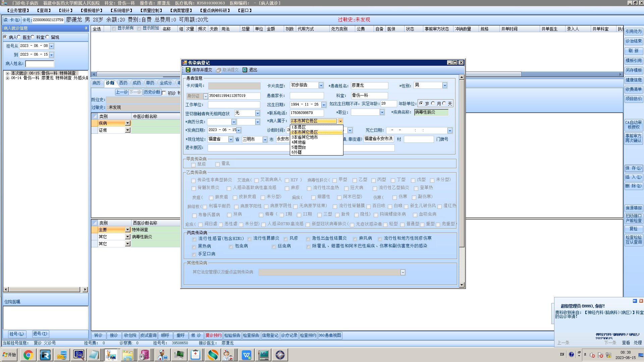
Task: Click the compass icon in taskbar
Action: point(280,355)
